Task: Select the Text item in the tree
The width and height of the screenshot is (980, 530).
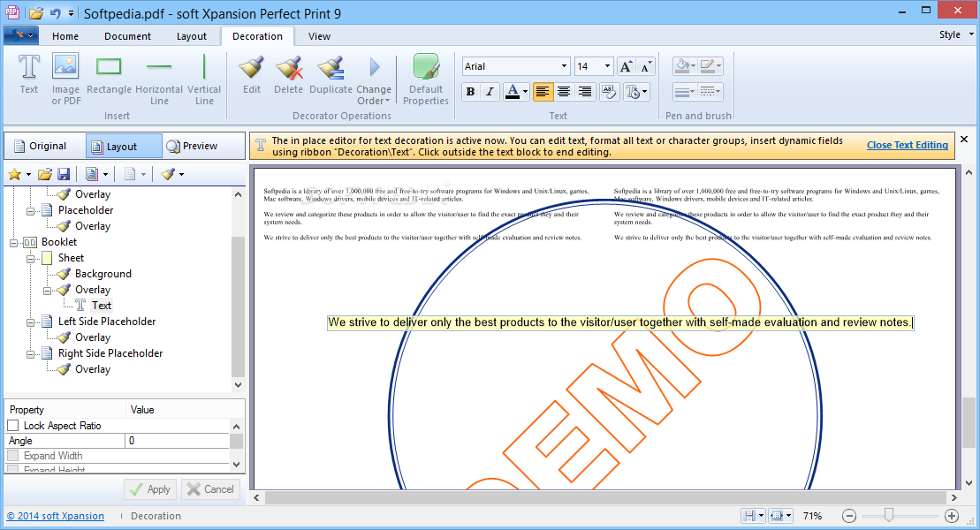Action: [x=102, y=306]
